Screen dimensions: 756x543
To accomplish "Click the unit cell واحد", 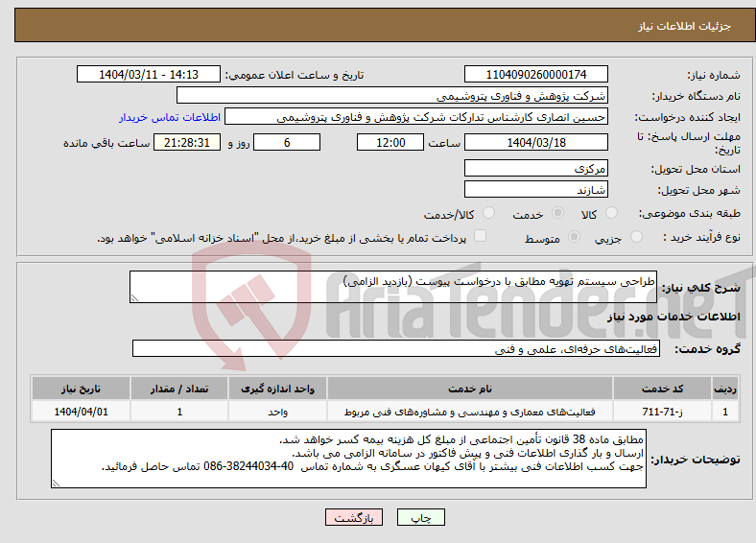I will 277,412.
